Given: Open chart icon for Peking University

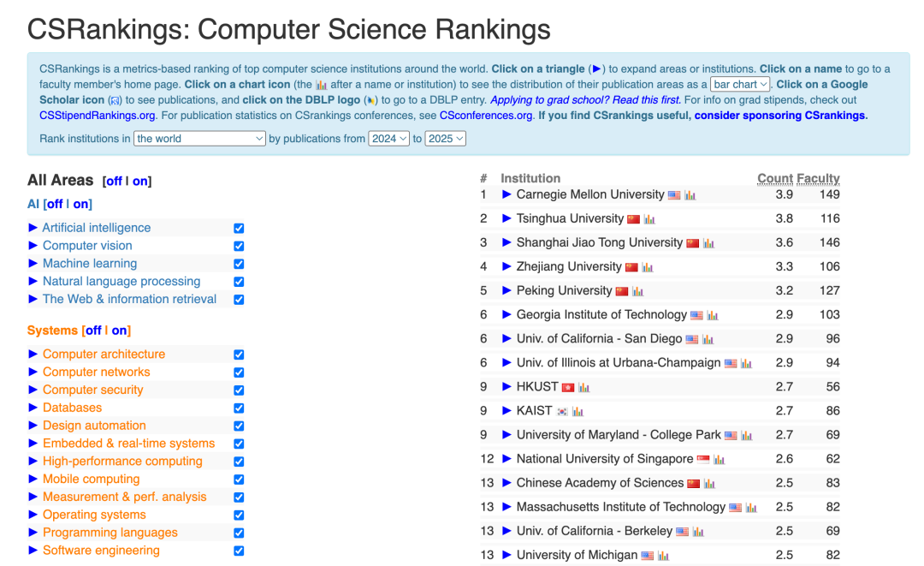Looking at the screenshot, I should coord(637,291).
